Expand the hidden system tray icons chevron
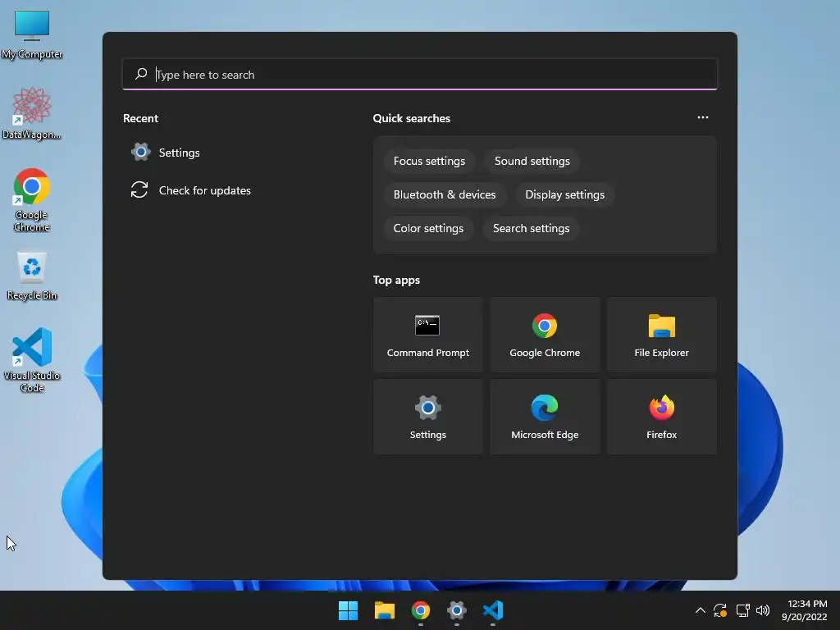Image resolution: width=840 pixels, height=630 pixels. (x=701, y=610)
